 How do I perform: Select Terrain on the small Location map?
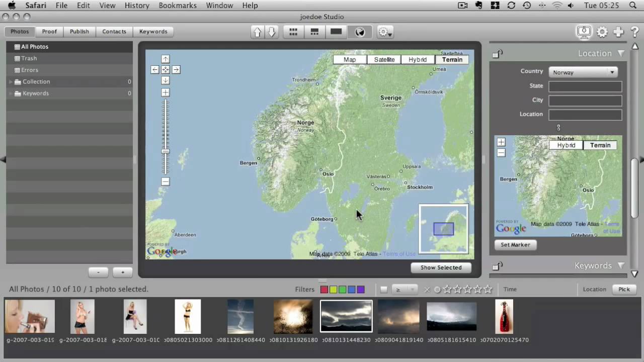tap(600, 145)
